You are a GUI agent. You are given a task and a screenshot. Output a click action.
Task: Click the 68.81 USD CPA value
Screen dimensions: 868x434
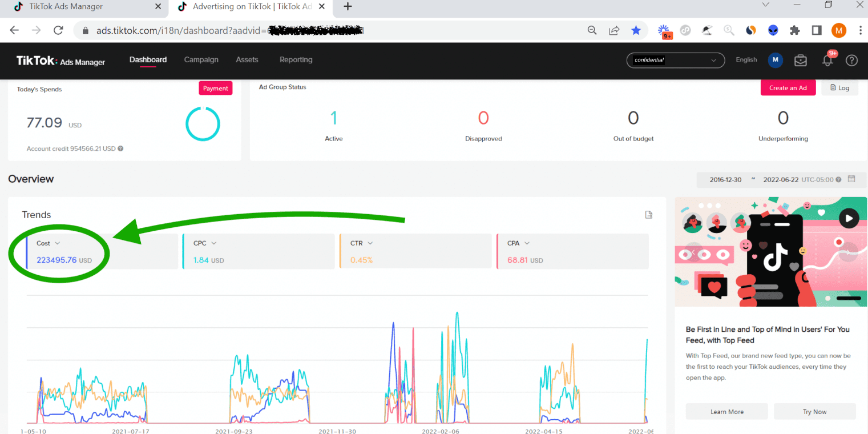[525, 260]
